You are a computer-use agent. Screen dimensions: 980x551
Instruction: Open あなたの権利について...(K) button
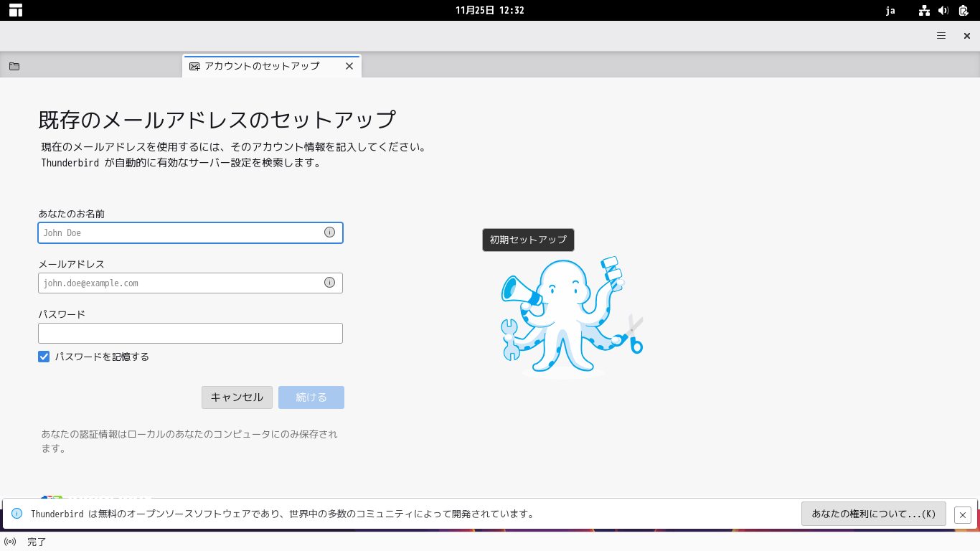tap(874, 514)
